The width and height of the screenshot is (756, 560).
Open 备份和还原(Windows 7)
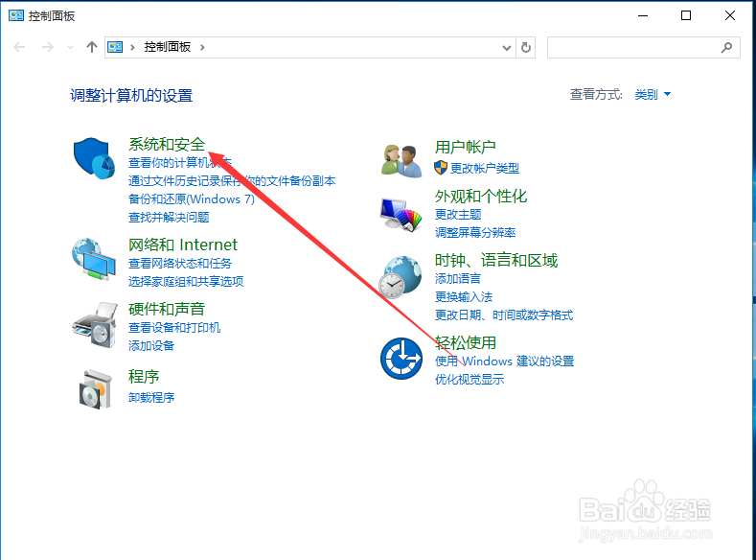(x=192, y=199)
